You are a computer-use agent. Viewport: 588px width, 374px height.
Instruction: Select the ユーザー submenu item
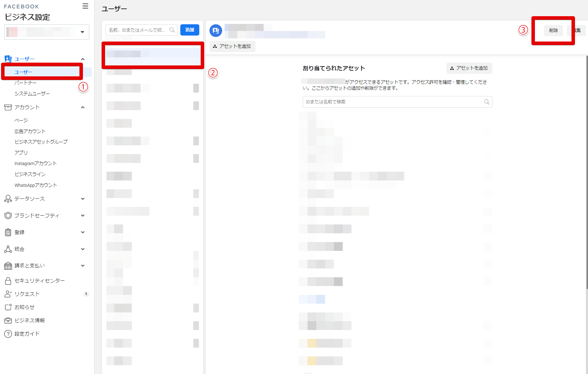point(23,72)
